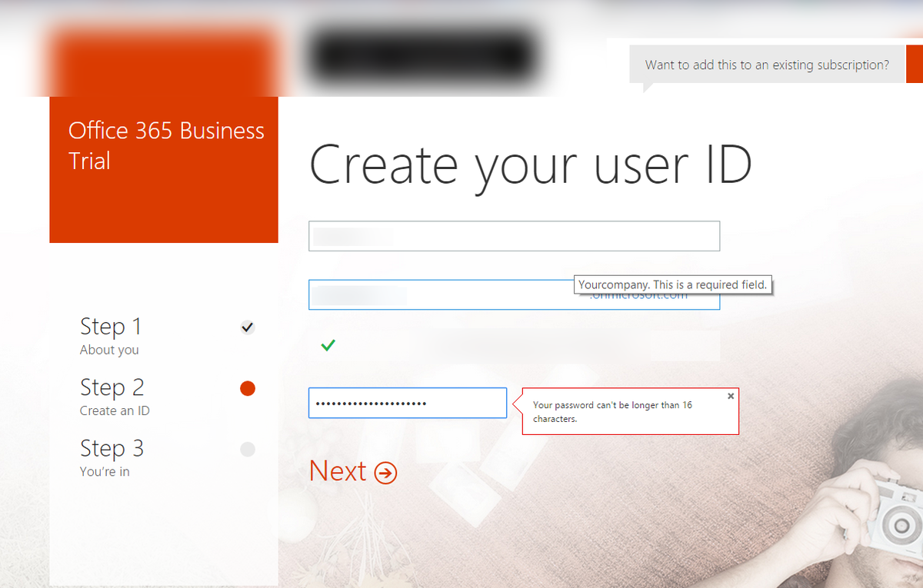This screenshot has width=923, height=588.
Task: Click the Step 2 orange progress dot
Action: 248,388
